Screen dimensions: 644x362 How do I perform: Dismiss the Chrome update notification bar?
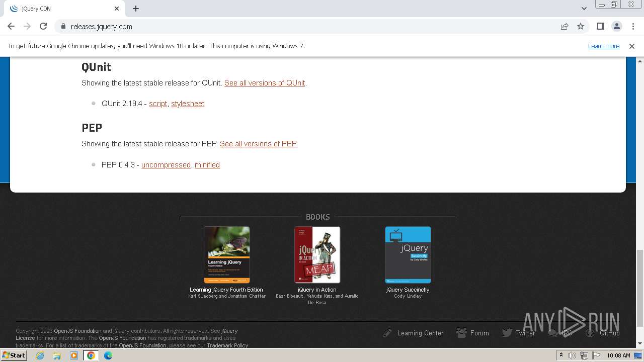point(632,46)
